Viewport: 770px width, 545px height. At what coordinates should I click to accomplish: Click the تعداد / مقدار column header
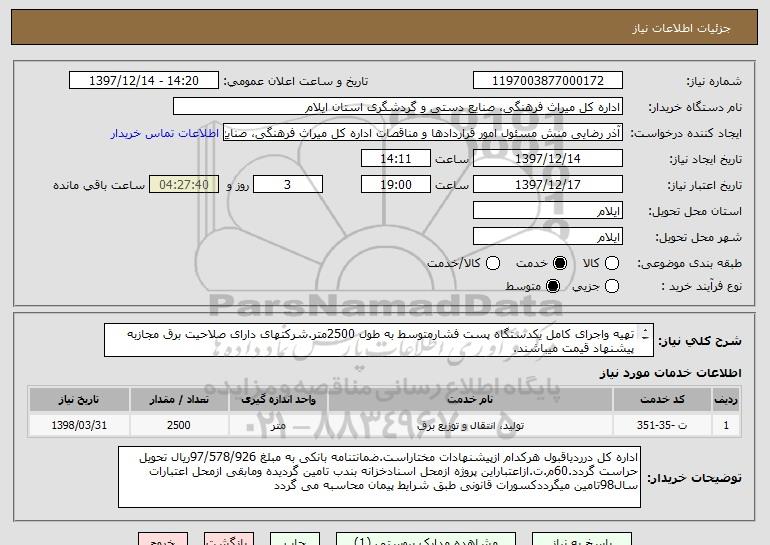coord(179,400)
